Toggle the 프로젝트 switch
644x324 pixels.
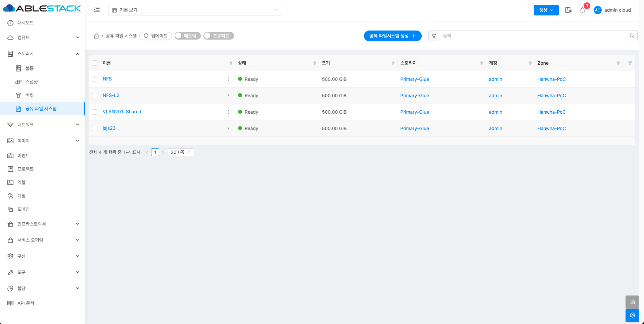[x=219, y=36]
